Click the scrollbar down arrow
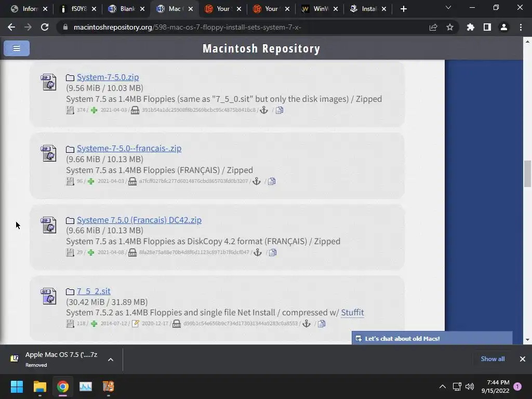The image size is (532, 399). 527,340
